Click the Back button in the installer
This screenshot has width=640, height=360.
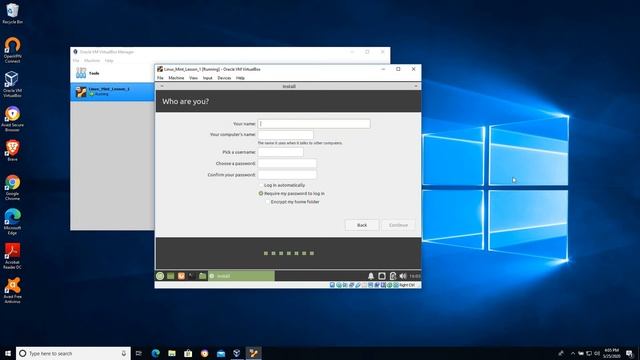[x=362, y=225]
